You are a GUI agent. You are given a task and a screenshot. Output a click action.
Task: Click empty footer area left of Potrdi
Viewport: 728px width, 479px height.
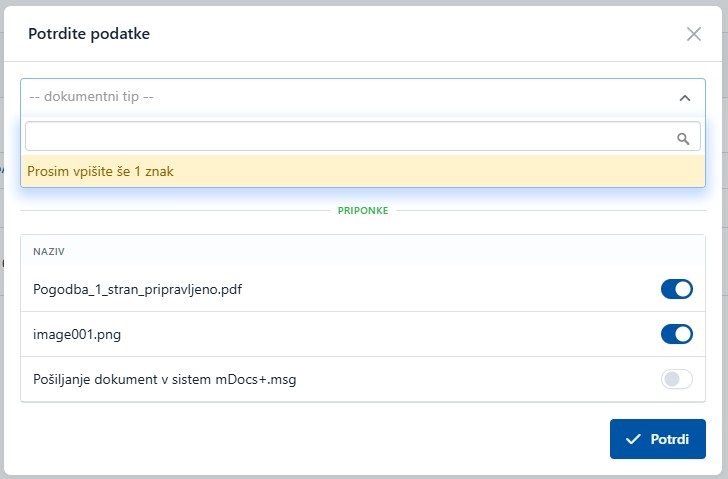point(300,440)
